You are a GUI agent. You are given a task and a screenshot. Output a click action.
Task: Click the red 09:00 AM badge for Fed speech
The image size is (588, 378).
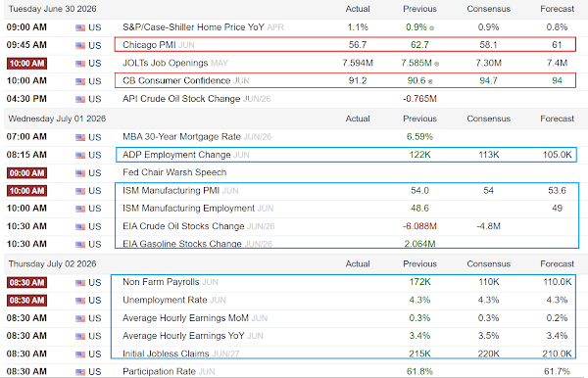click(26, 173)
